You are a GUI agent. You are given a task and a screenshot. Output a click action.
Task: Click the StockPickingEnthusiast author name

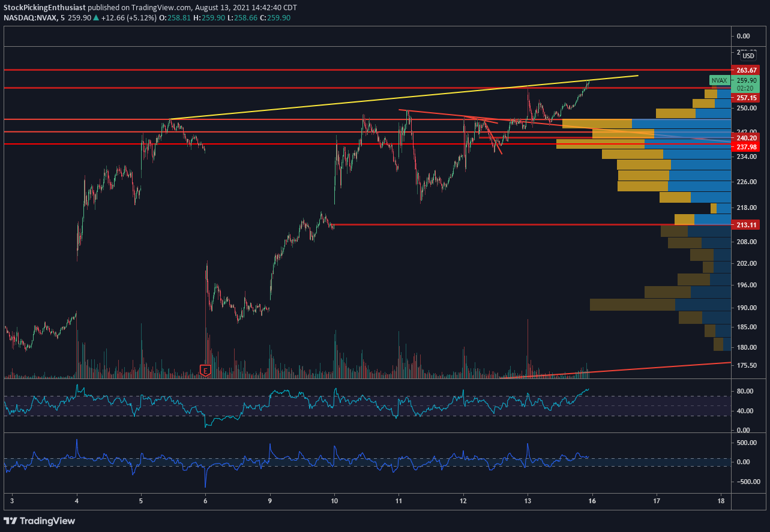[44, 8]
